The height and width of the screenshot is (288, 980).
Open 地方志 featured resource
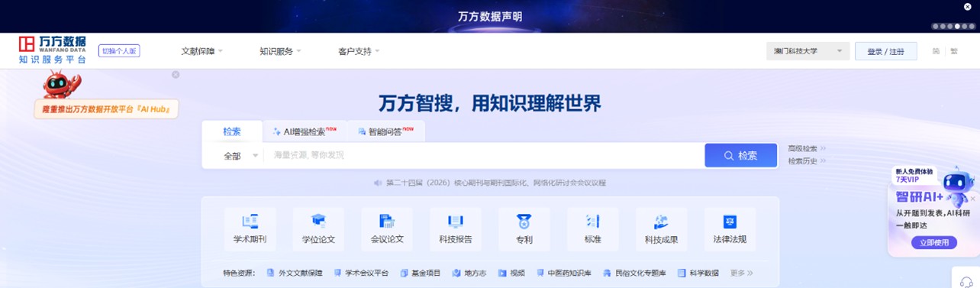coord(469,273)
